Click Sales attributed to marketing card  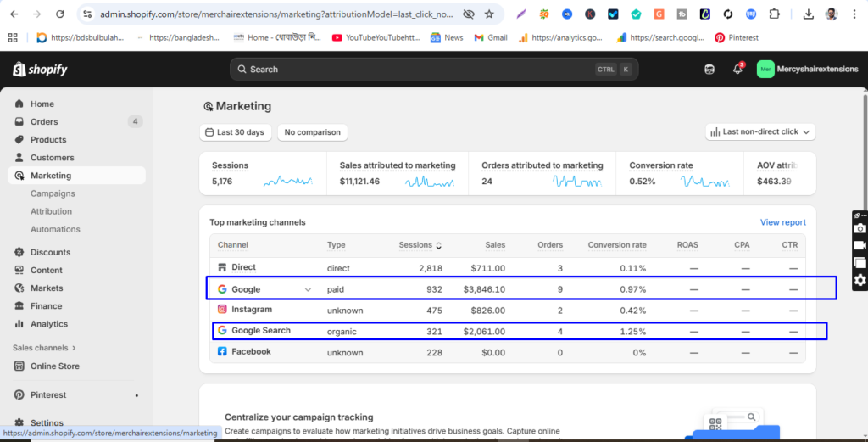coord(398,173)
